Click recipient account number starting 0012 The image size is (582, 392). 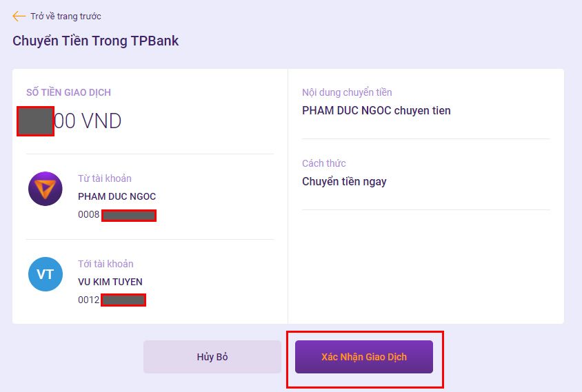tap(112, 300)
